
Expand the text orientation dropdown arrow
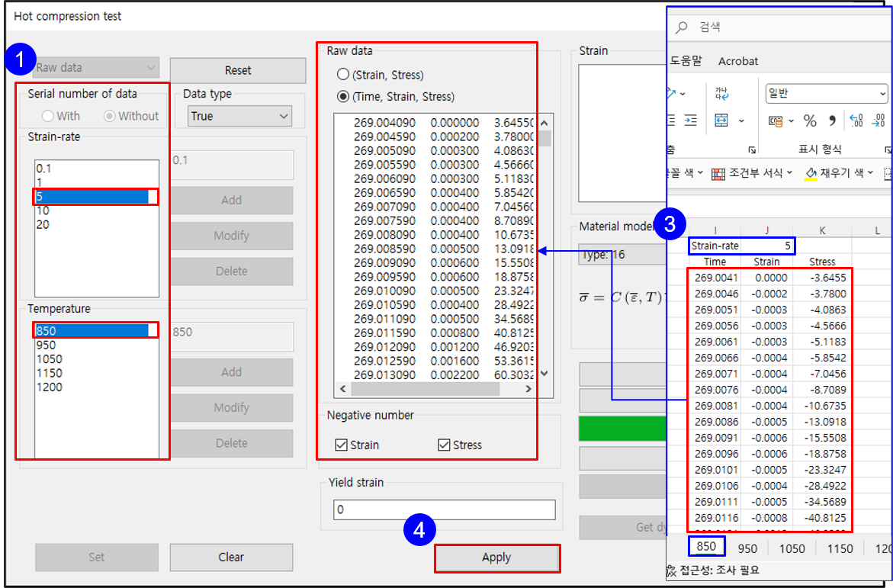tap(683, 94)
